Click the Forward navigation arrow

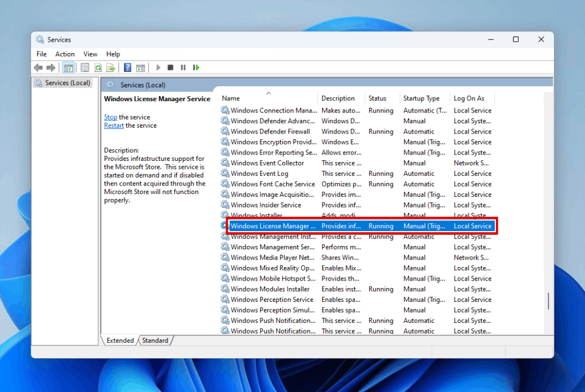click(x=51, y=67)
